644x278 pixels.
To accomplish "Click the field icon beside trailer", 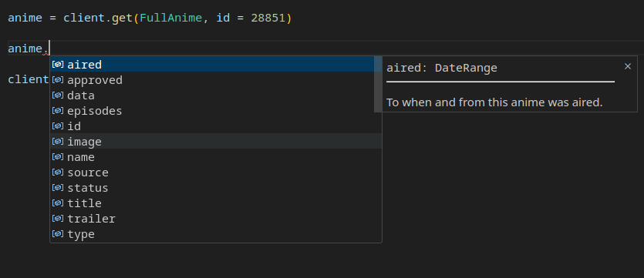I will 58,219.
